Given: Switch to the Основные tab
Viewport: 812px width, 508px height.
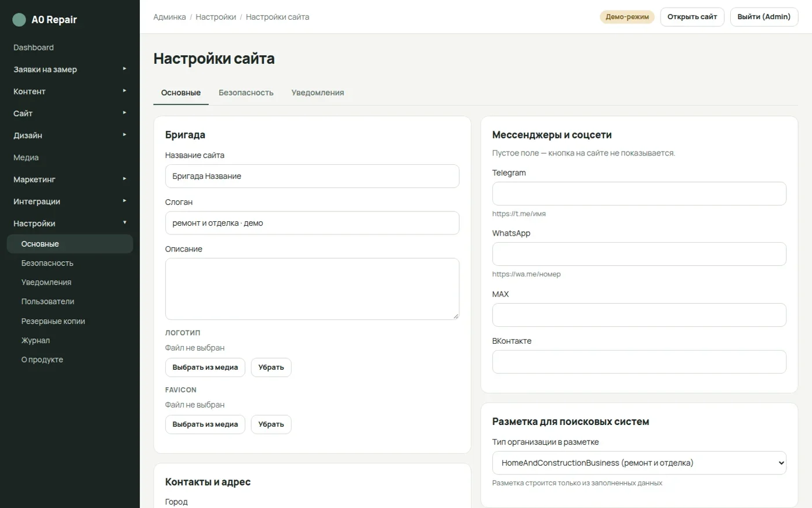Looking at the screenshot, I should coord(181,93).
